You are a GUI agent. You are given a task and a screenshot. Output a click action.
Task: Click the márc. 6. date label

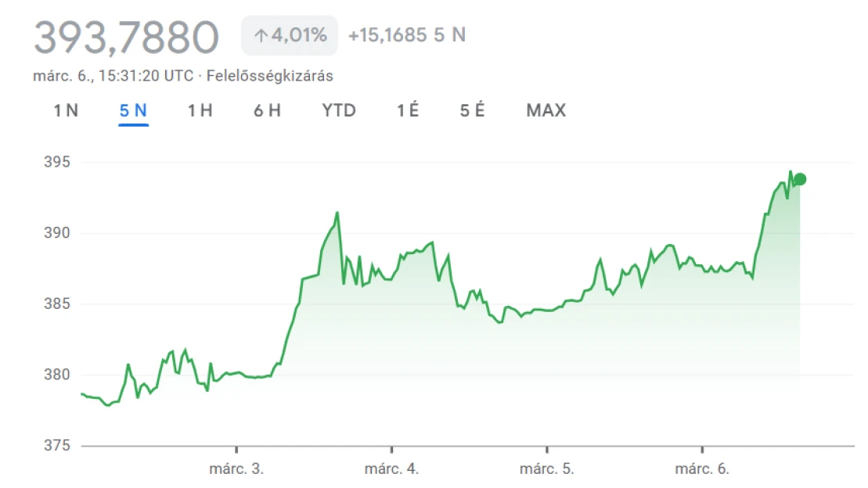tap(702, 469)
